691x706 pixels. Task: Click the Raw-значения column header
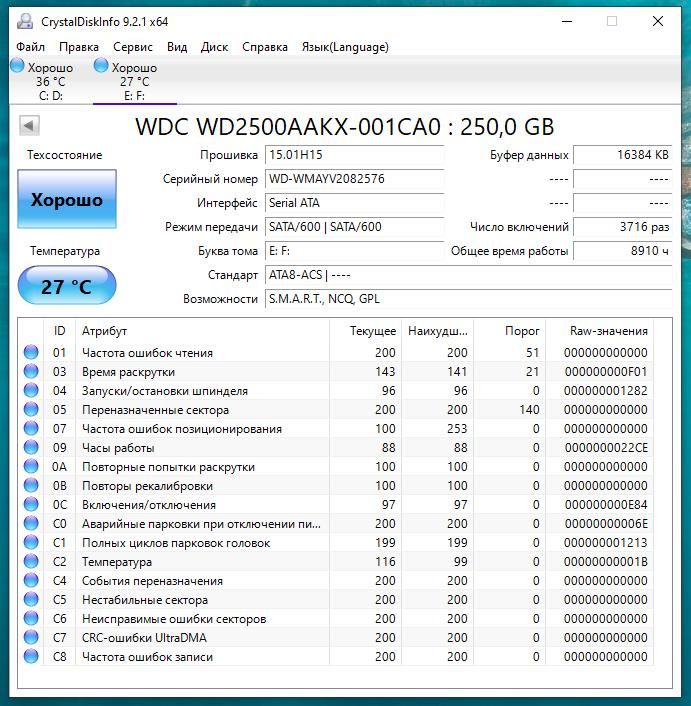tap(600, 331)
